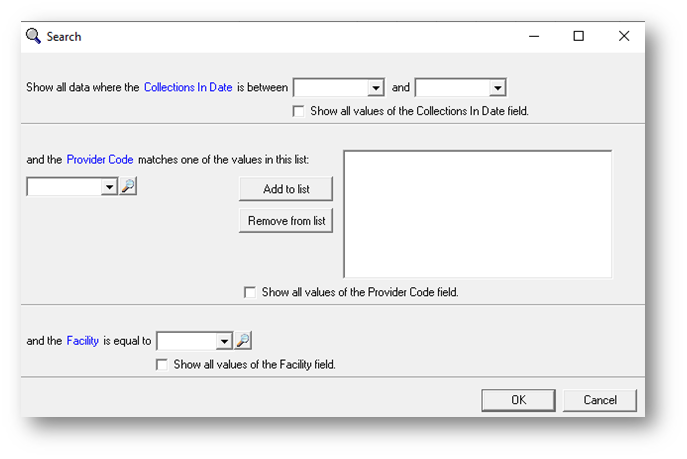Screen dimensions: 687x459
Task: Open the start date dropdown for Collections In Date
Action: (x=376, y=88)
